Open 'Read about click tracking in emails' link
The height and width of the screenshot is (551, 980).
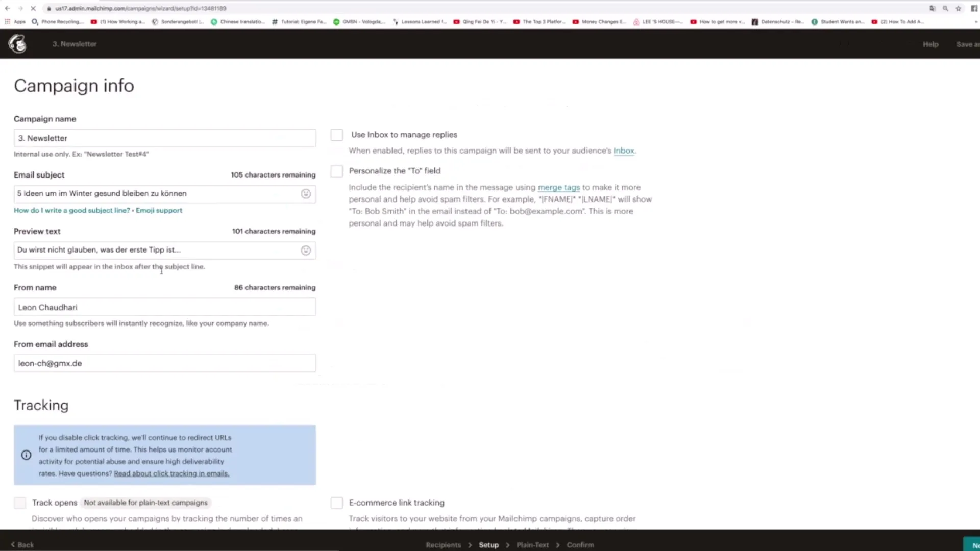pos(171,473)
